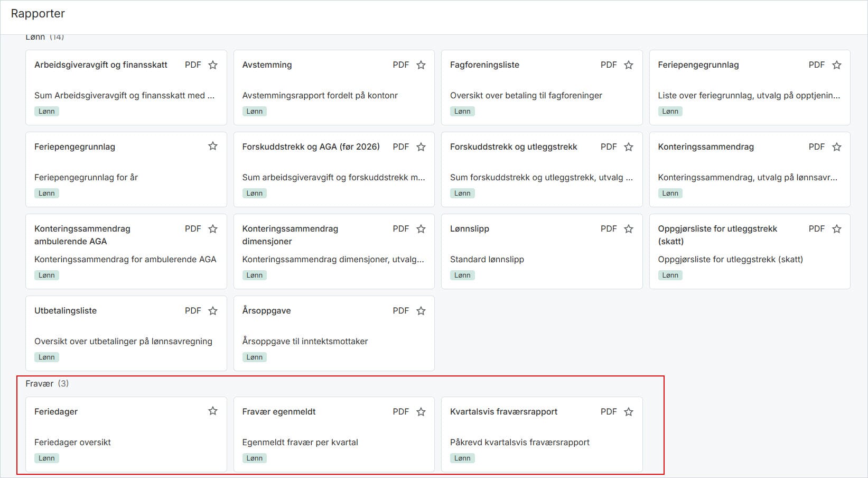Viewport: 868px width, 478px height.
Task: Click the Lønn tag under Avstemming
Action: click(254, 112)
